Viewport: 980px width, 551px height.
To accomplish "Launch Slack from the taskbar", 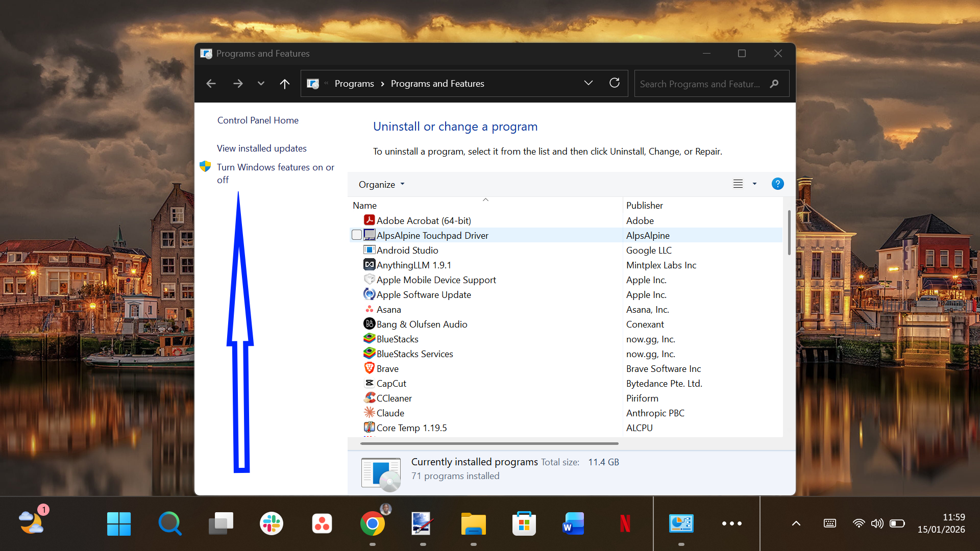I will click(271, 523).
